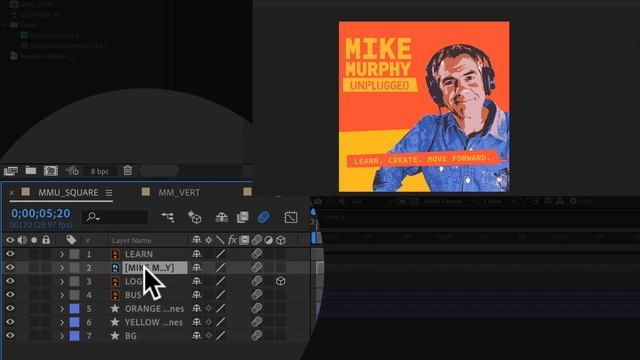Click the Video eye column header icon

[10, 240]
